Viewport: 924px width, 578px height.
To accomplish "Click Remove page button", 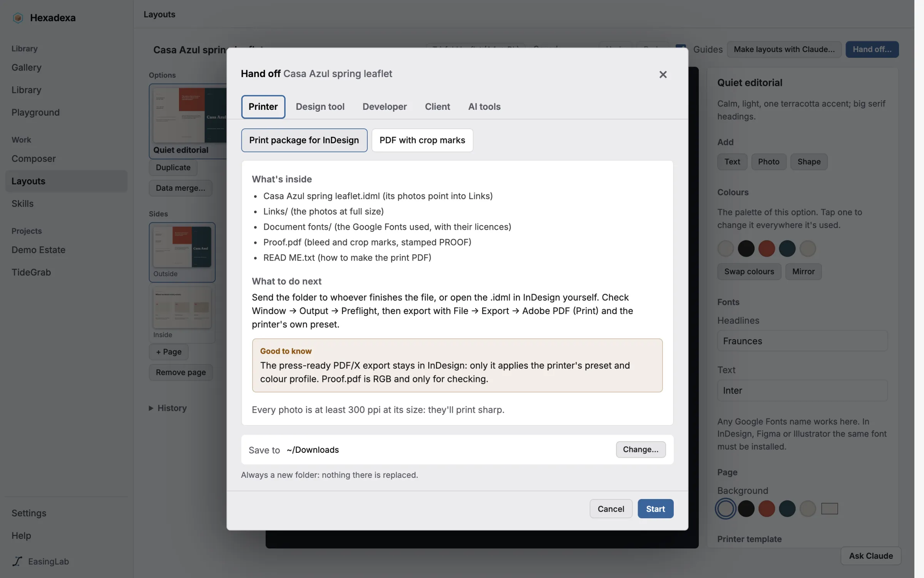I will 181,372.
